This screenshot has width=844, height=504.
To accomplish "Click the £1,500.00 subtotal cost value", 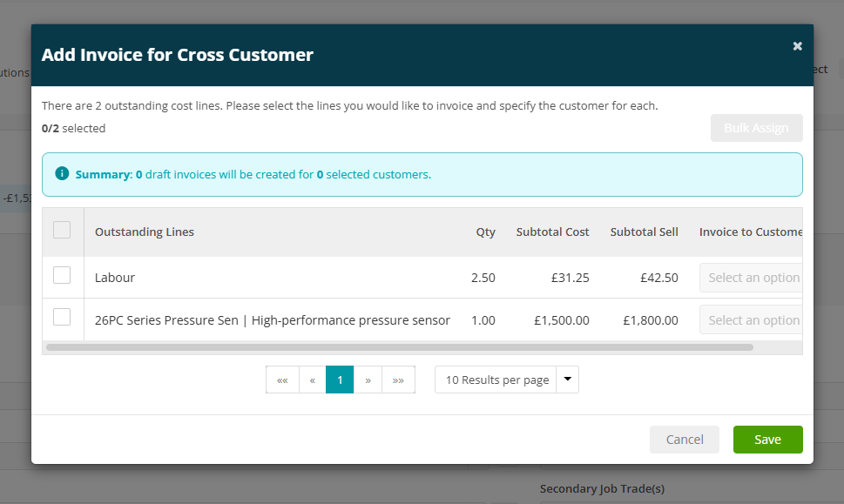I will (x=562, y=320).
